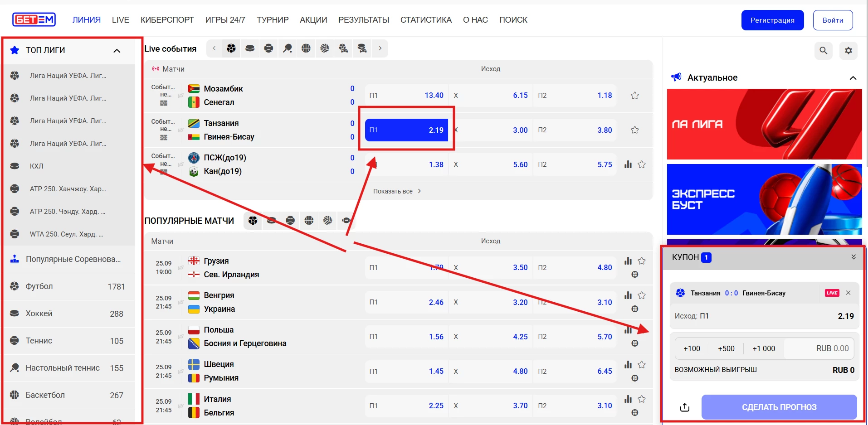Open the settings gear icon
This screenshot has width=868, height=425.
tap(848, 51)
